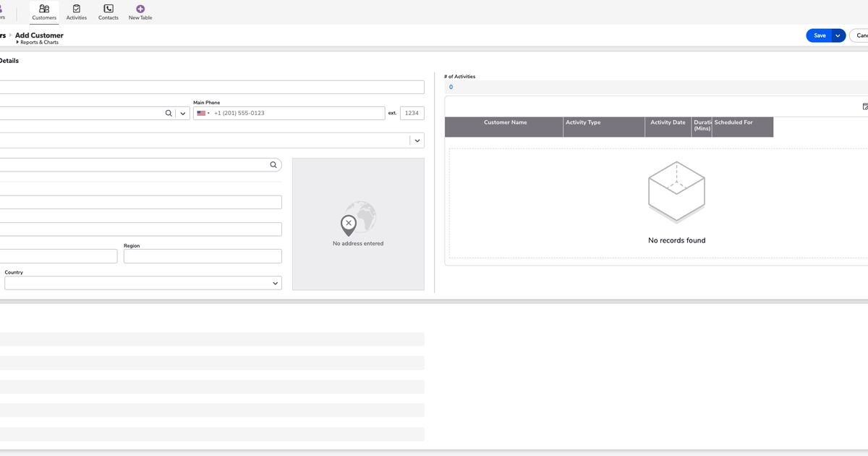Screen dimensions: 868x456
Task: Click the Customer Name column header
Action: (x=505, y=127)
